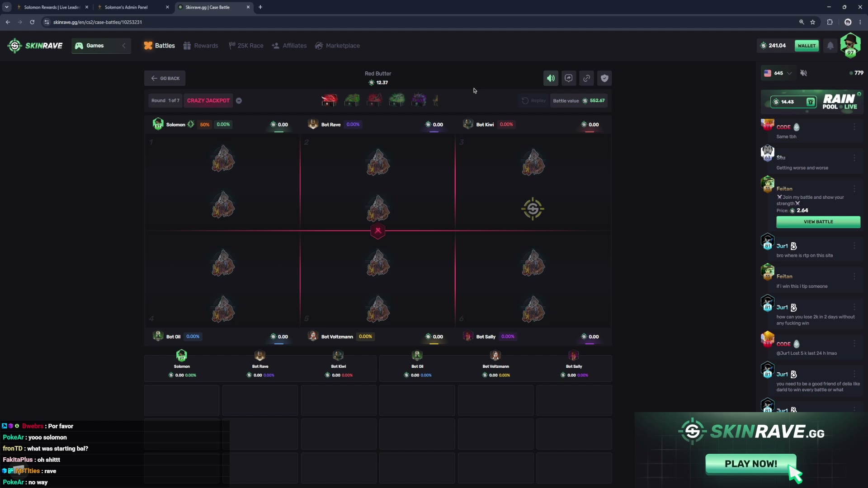Reload the page
The image size is (868, 488).
click(32, 22)
